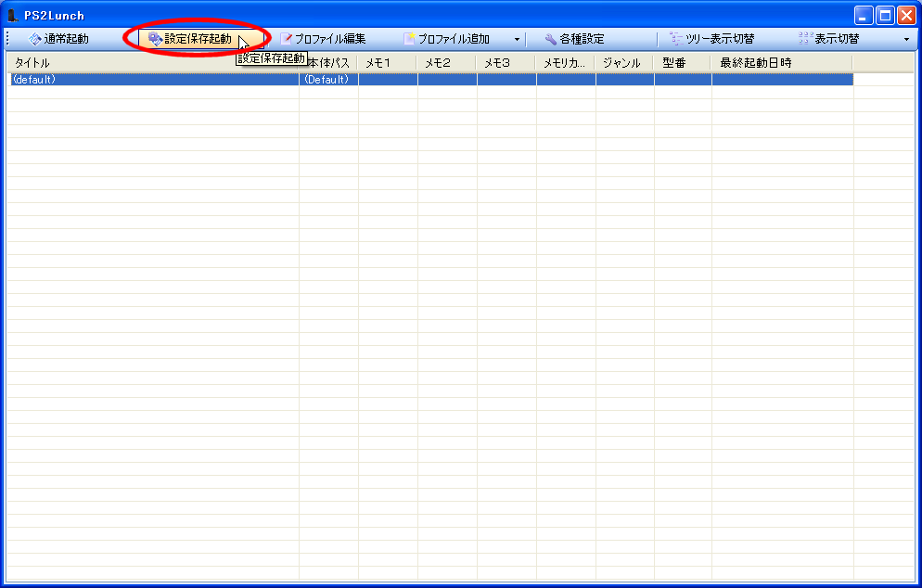Click the ツリー表示切替 tree icon
The image size is (922, 588).
[676, 39]
